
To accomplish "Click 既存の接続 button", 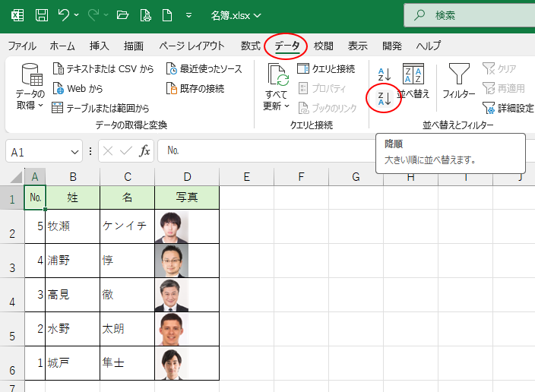I will coord(195,89).
